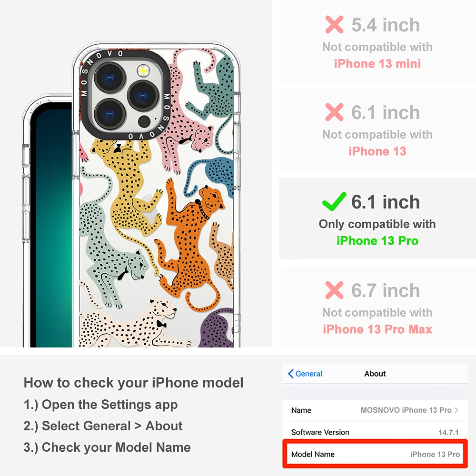Select the Software Version row
Viewport: 476px width, 476px height.
375,432
